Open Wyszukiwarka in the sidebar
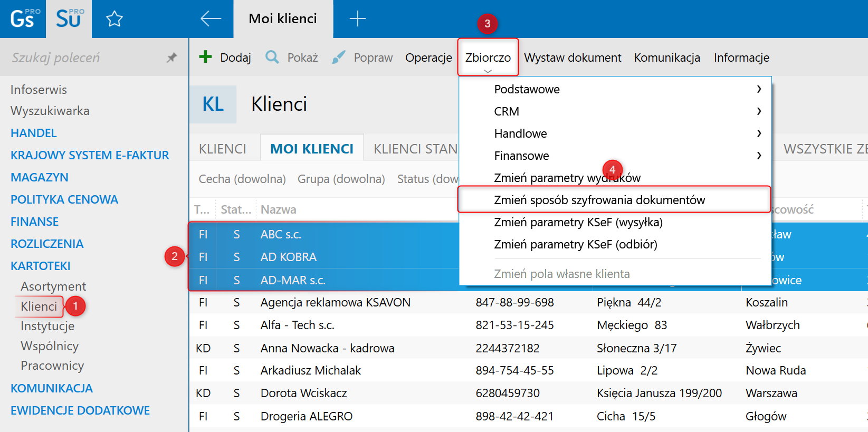This screenshot has height=432, width=868. (50, 111)
